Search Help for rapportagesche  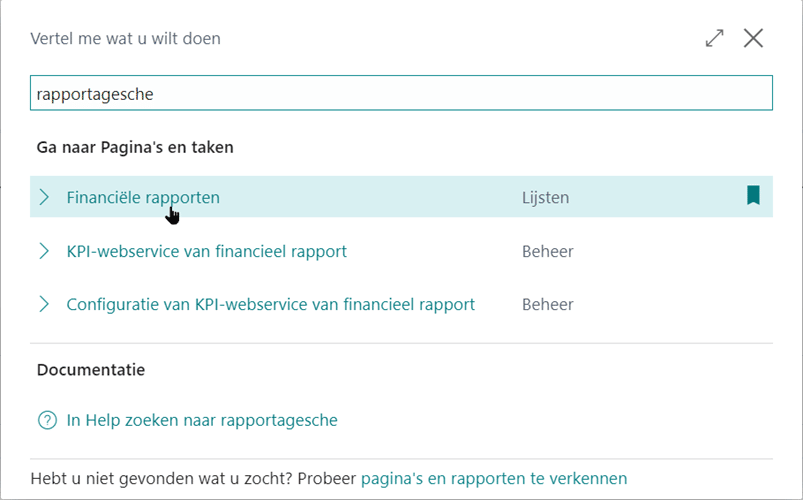(202, 421)
